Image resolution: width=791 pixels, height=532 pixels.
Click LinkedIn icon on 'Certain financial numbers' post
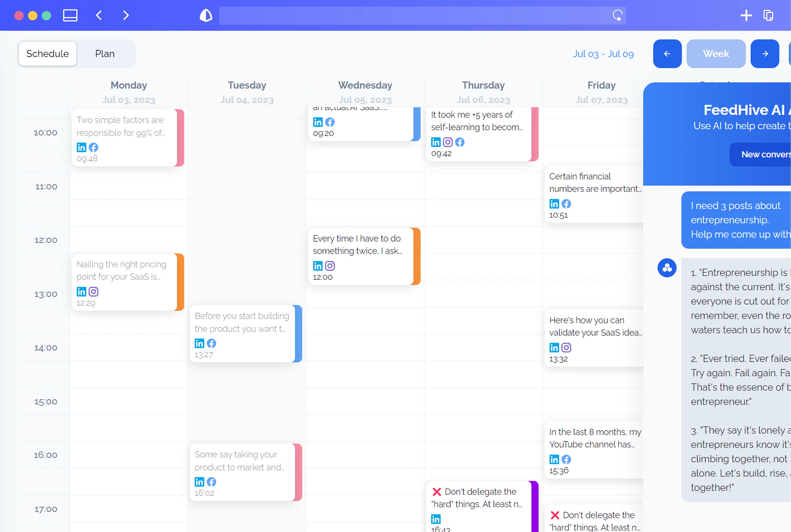[554, 203]
